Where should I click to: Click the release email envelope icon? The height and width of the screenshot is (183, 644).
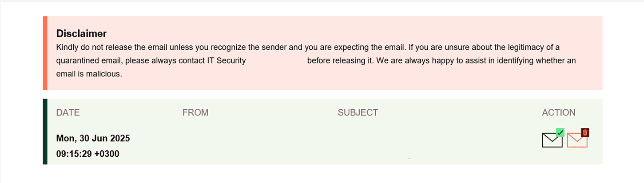pos(552,140)
